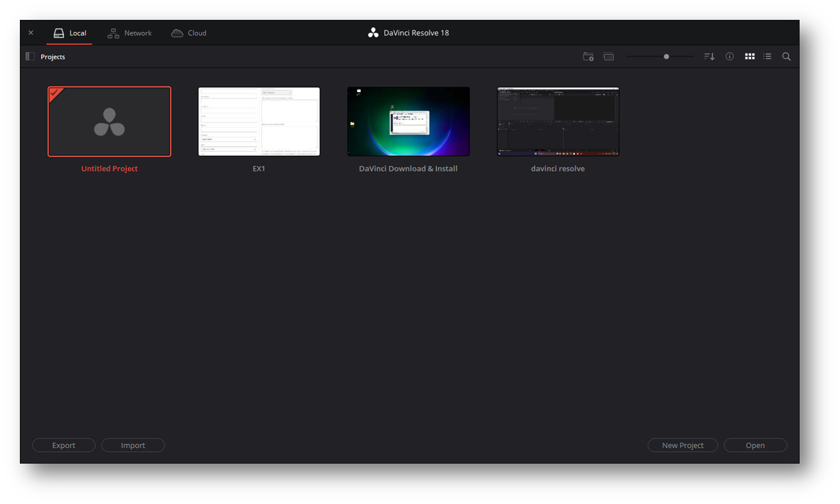The image size is (840, 504).
Task: Create a new project folder
Action: [x=588, y=57]
